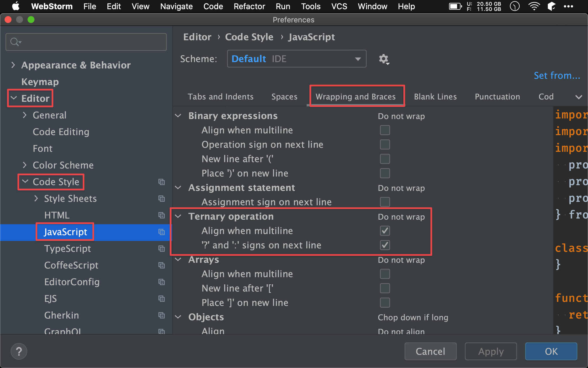Click the gear/settings icon next to scheme
This screenshot has width=588, height=368.
click(x=384, y=59)
